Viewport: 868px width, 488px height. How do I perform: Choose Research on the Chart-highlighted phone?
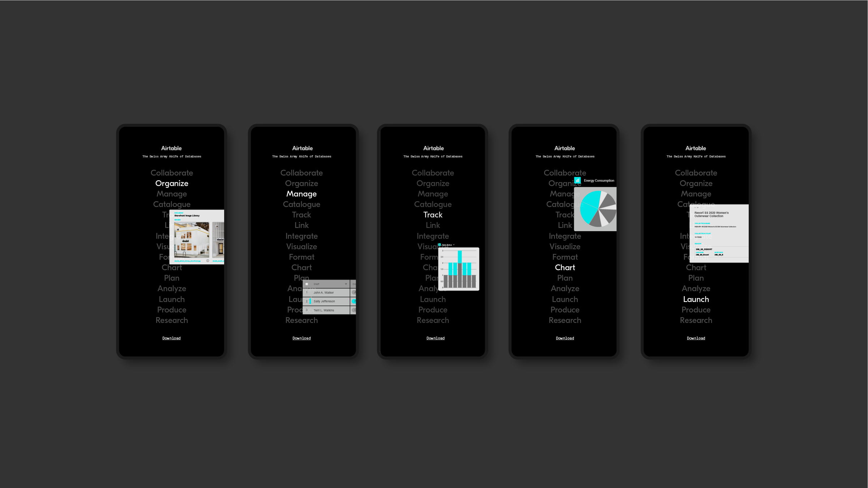(x=565, y=320)
